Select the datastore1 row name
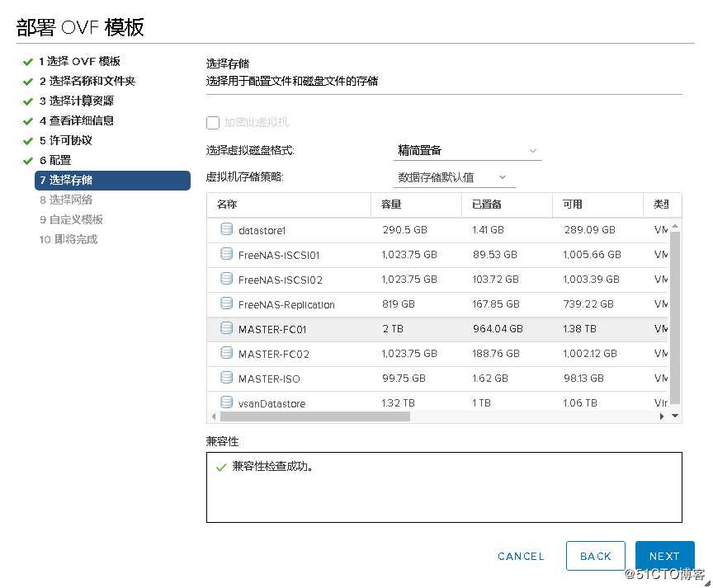Image resolution: width=713 pixels, height=588 pixels. click(x=262, y=231)
